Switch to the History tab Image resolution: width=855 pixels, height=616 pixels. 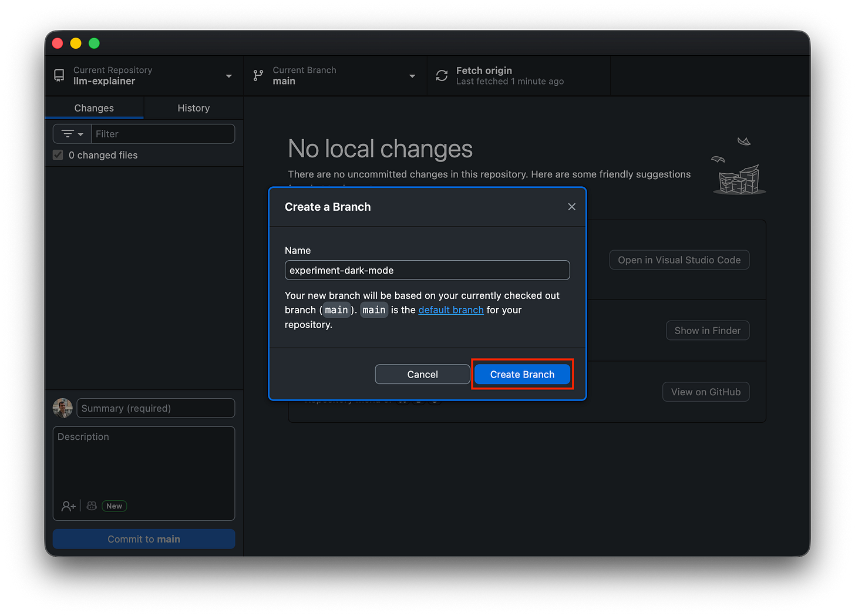tap(194, 108)
